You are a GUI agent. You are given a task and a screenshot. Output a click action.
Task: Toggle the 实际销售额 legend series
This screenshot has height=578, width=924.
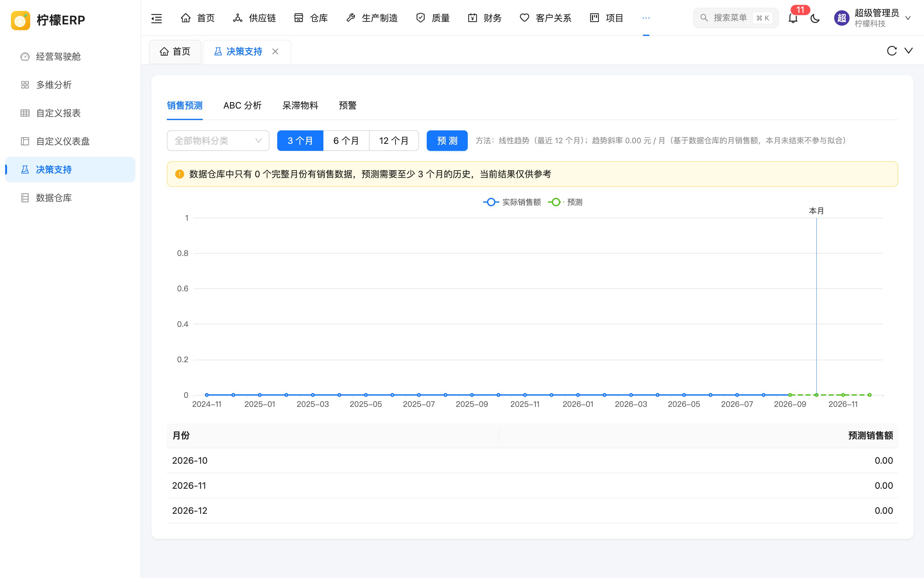512,202
